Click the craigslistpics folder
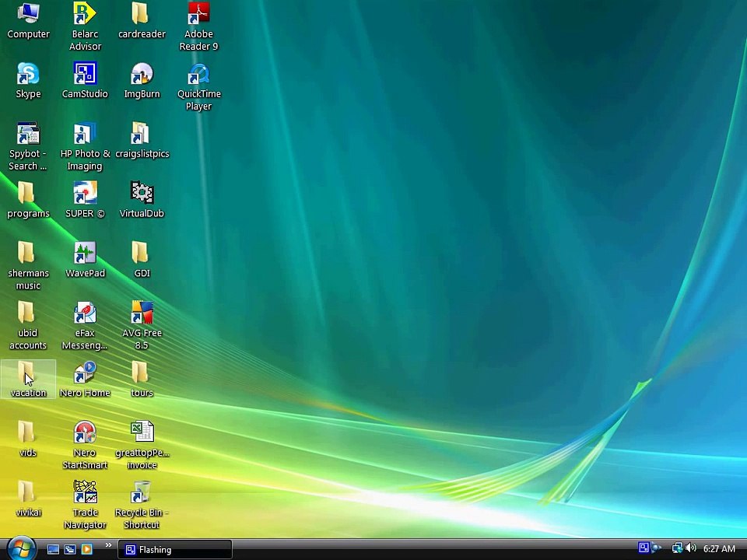This screenshot has width=747, height=560. coord(142,141)
